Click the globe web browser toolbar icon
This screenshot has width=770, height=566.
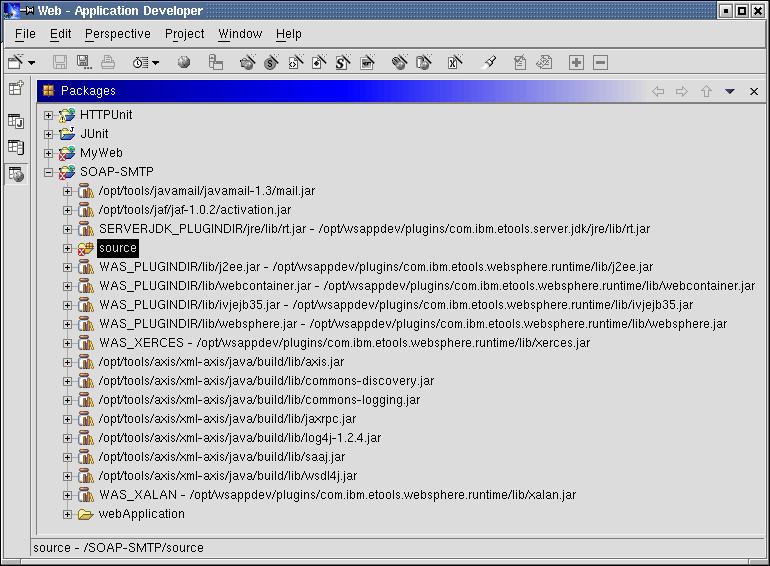click(184, 62)
